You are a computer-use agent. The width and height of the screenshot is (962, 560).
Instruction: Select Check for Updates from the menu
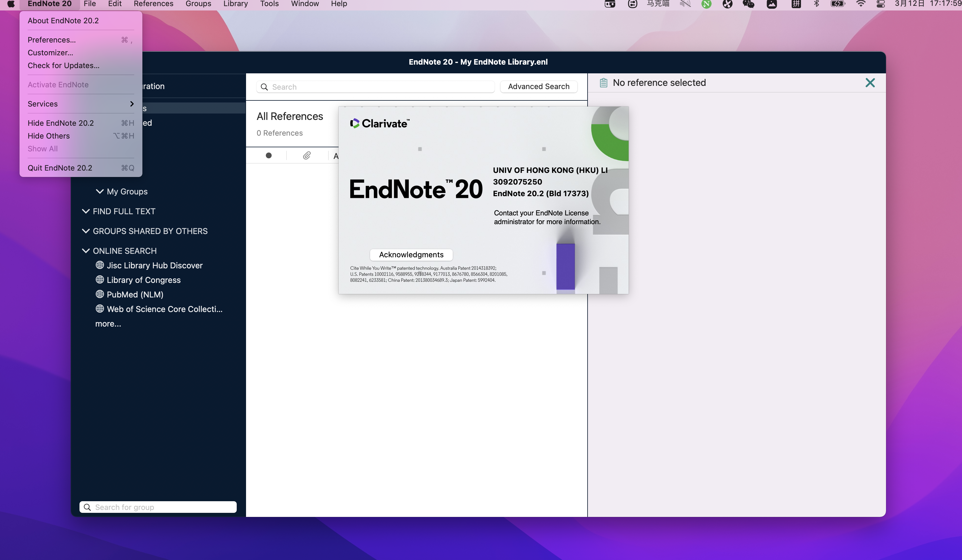[63, 65]
